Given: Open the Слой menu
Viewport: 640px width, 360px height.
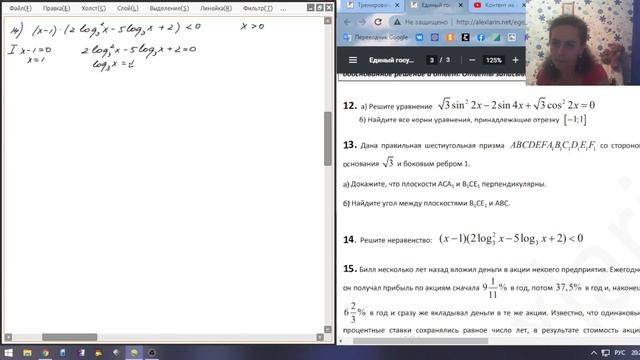Looking at the screenshot, I should 127,8.
